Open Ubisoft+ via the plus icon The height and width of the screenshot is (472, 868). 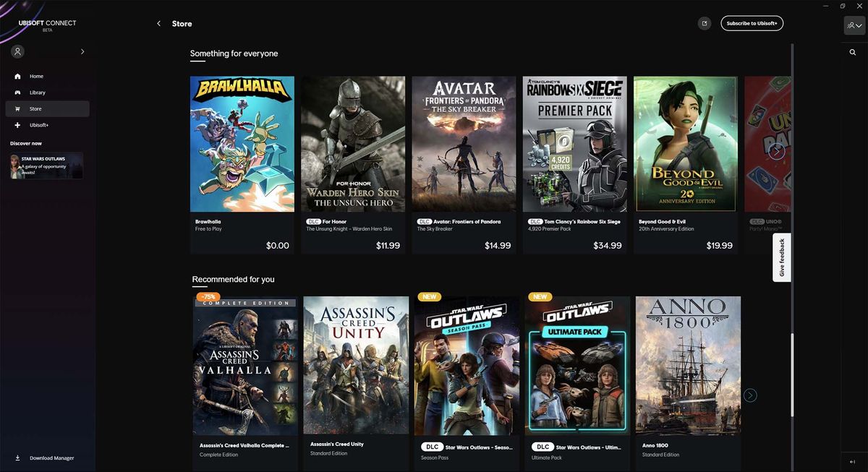click(x=17, y=124)
